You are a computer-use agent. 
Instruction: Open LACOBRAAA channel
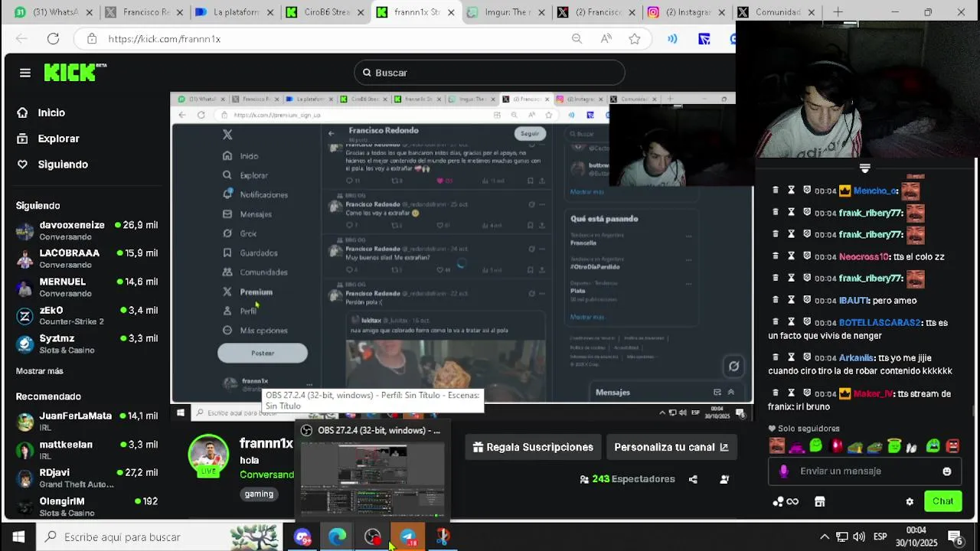(87, 259)
